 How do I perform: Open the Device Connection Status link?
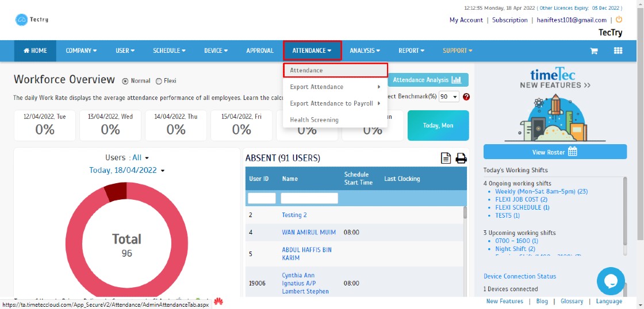point(520,276)
